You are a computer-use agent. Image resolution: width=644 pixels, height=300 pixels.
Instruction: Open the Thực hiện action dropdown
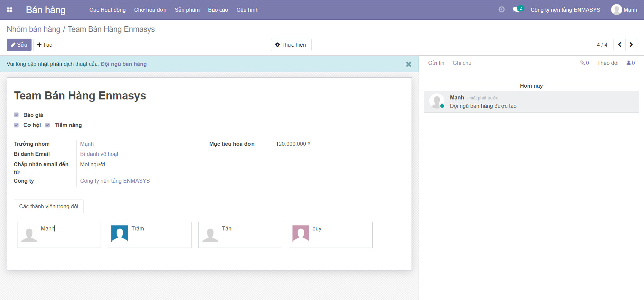(x=291, y=45)
